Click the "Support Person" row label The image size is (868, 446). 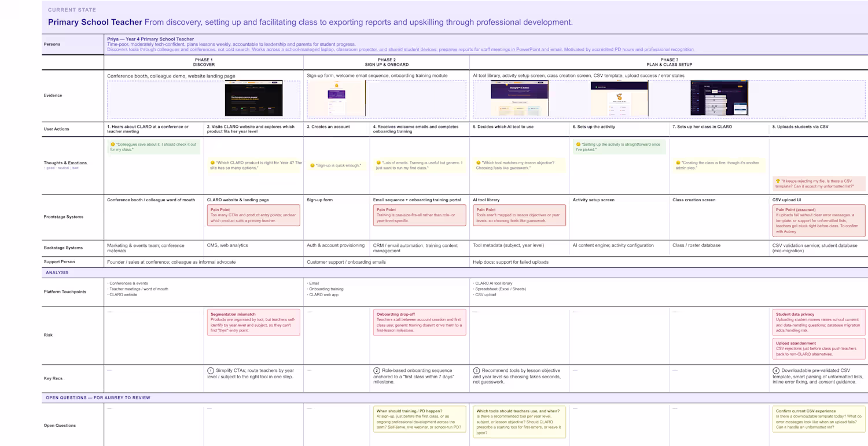[x=60, y=262]
